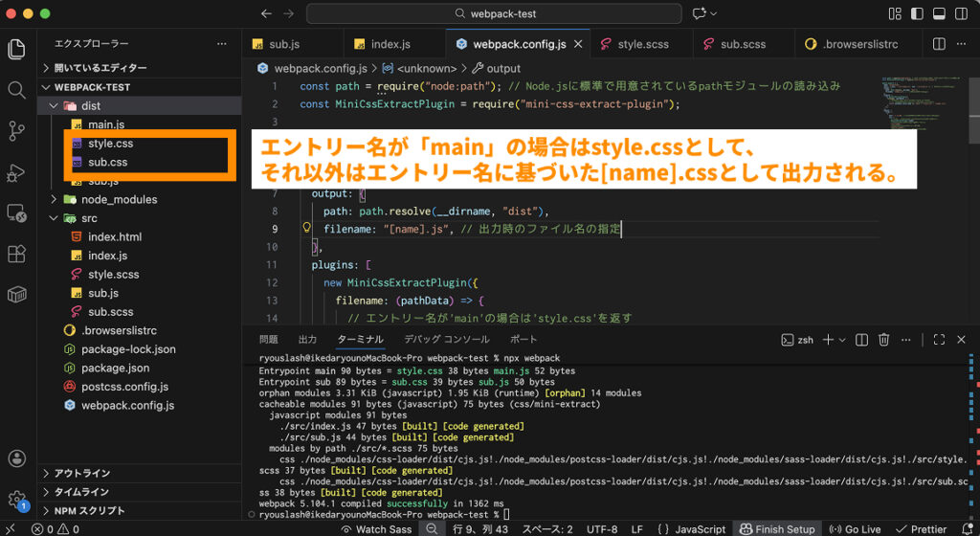
Task: Start the Go Live server
Action: 856,528
